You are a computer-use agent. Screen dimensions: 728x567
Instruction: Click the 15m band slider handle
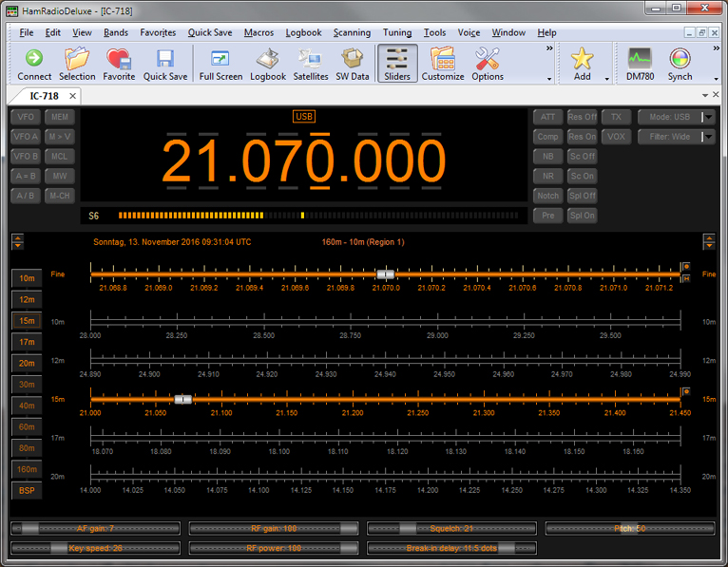coord(182,399)
